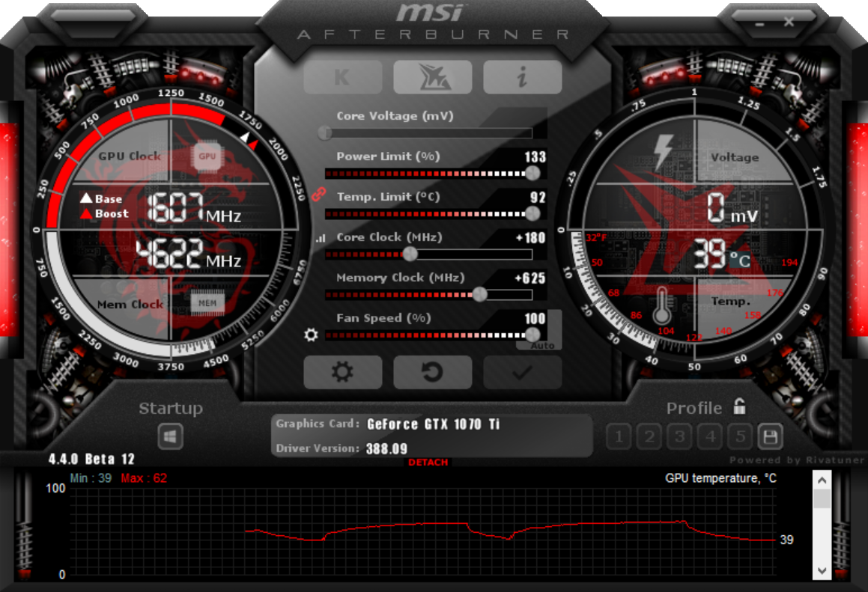Click the Fan Speed 100 value

coord(535,319)
